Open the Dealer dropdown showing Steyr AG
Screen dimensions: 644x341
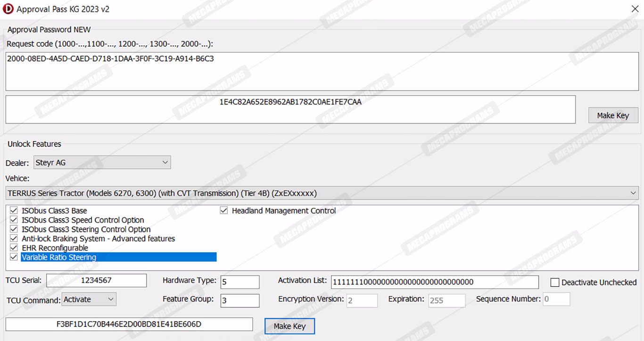(x=102, y=163)
